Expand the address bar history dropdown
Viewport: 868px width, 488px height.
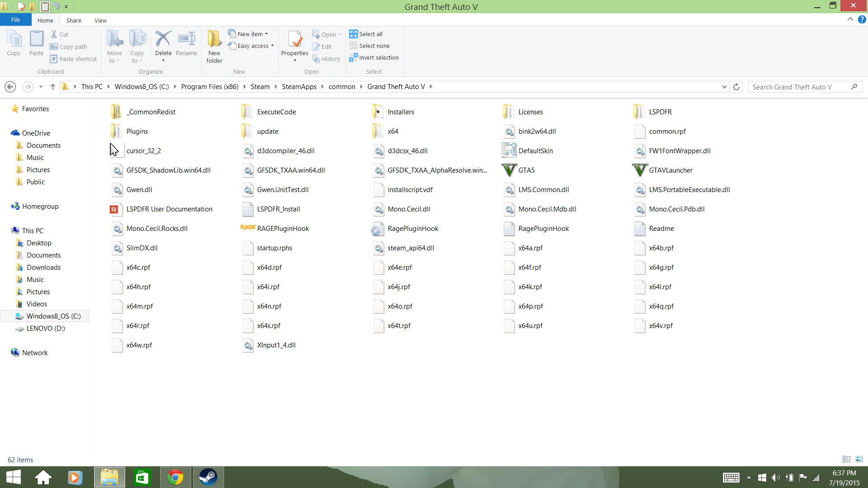click(724, 87)
